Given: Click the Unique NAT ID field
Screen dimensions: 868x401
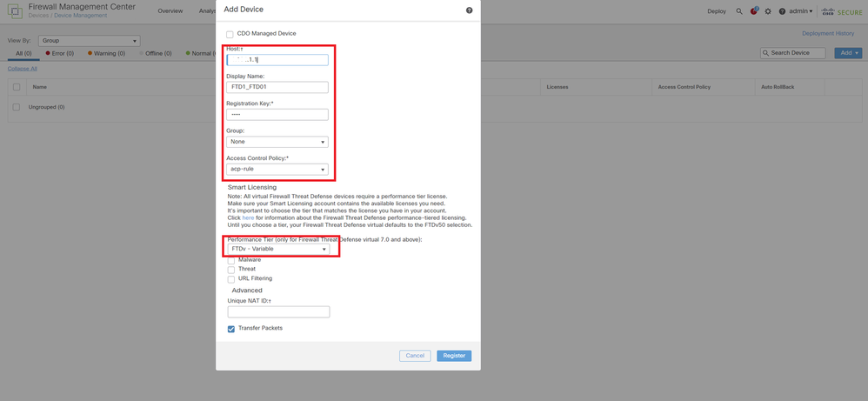Looking at the screenshot, I should [278, 311].
